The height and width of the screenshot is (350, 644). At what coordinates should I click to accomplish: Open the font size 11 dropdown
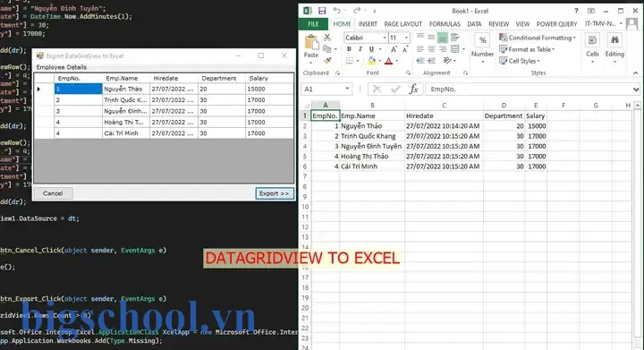coord(406,38)
